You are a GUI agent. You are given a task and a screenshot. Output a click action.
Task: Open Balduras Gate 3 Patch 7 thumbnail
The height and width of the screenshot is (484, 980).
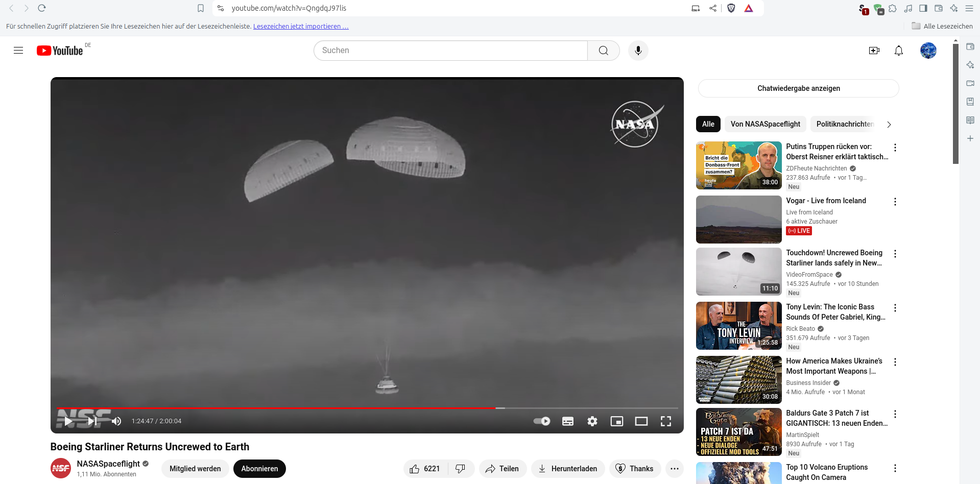point(739,432)
